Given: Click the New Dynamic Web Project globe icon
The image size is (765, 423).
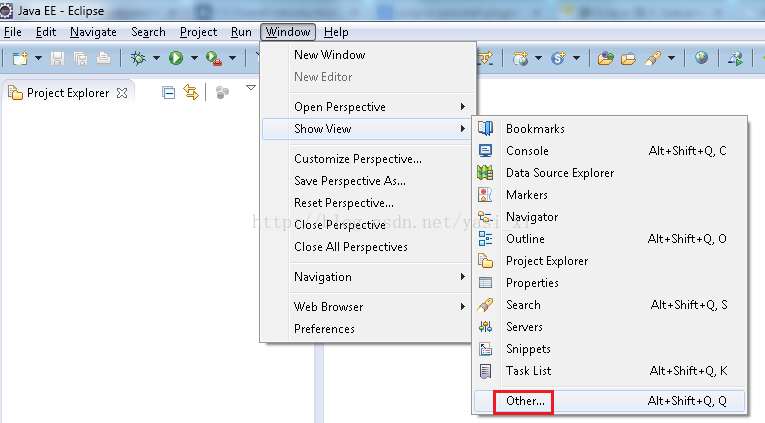Looking at the screenshot, I should coord(520,59).
